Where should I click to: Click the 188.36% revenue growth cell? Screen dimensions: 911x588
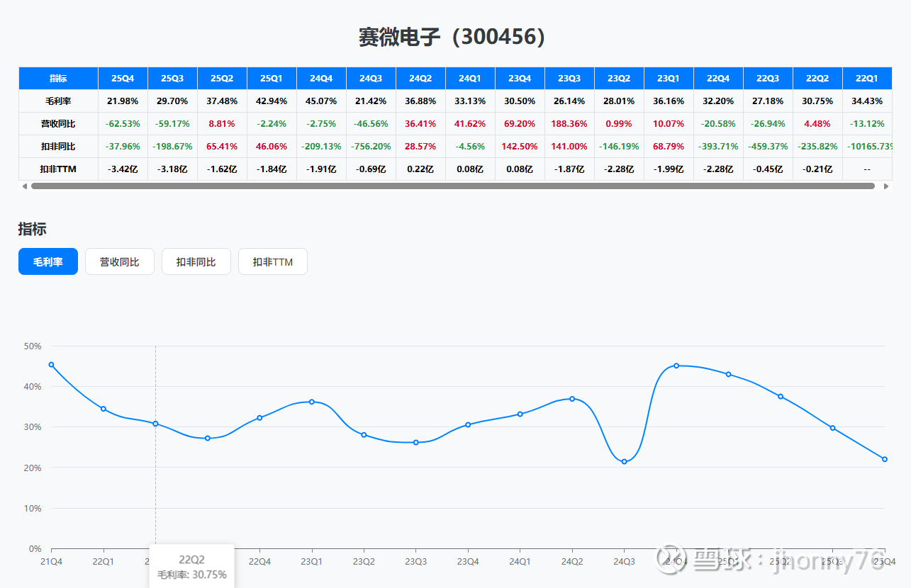click(570, 123)
